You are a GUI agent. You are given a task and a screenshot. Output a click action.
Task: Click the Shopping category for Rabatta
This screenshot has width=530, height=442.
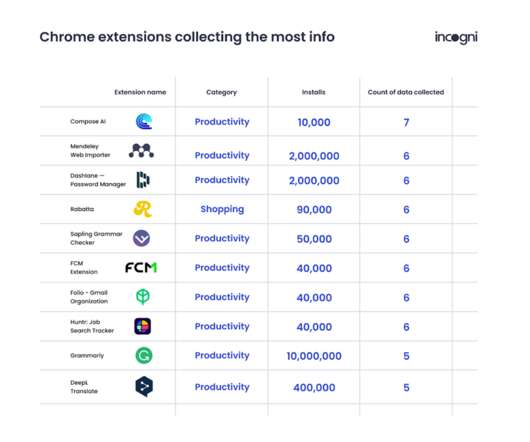[x=222, y=209]
